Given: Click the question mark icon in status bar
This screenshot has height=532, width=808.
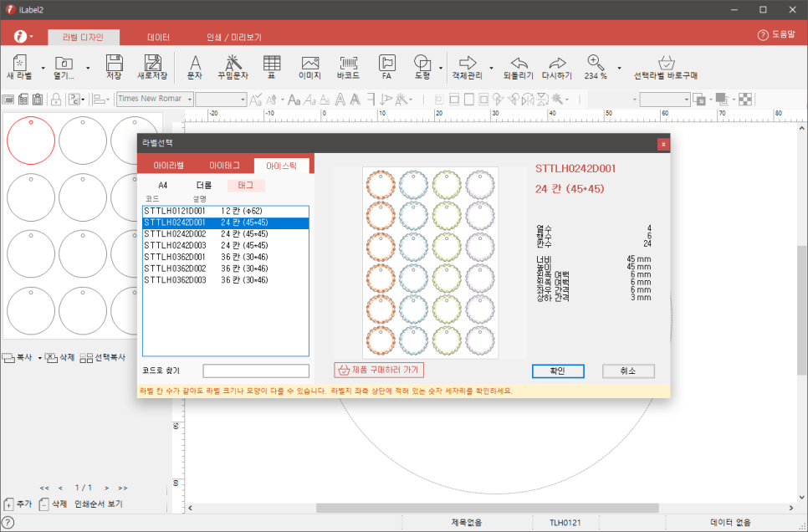Looking at the screenshot, I should click(8, 523).
